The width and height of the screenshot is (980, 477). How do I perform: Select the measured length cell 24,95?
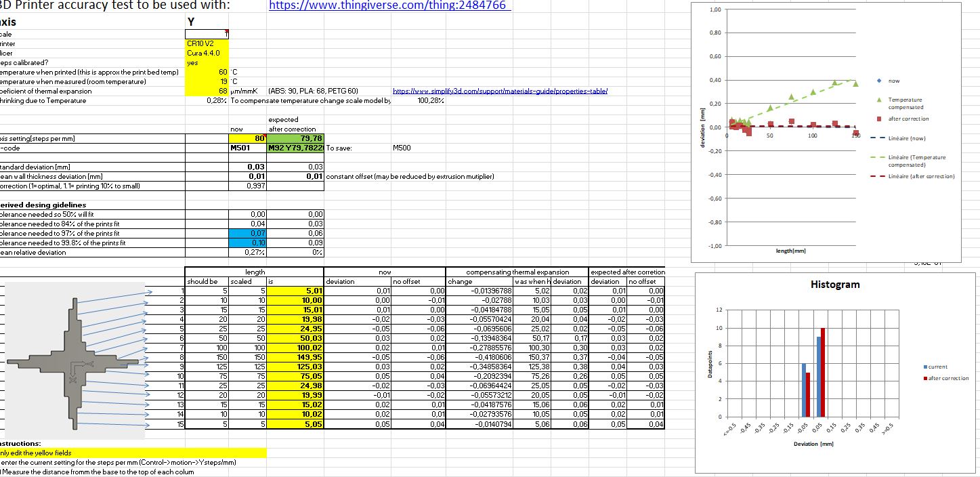[x=296, y=329]
